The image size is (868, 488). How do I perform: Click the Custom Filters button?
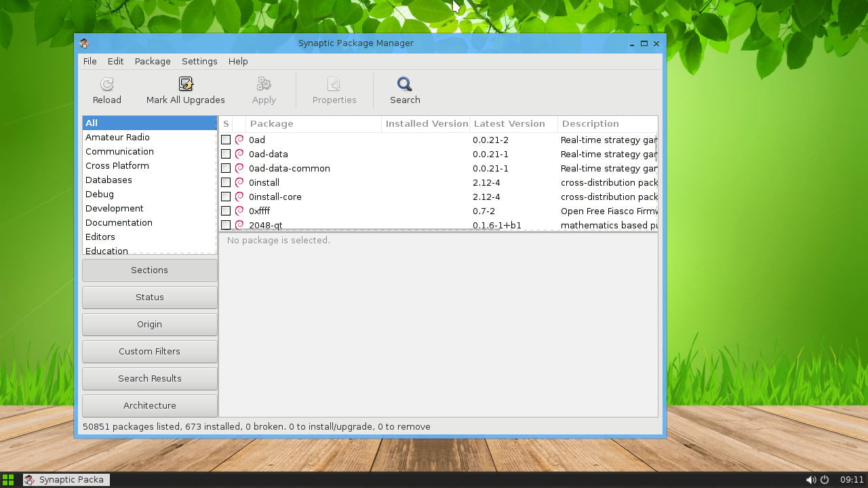pos(149,351)
